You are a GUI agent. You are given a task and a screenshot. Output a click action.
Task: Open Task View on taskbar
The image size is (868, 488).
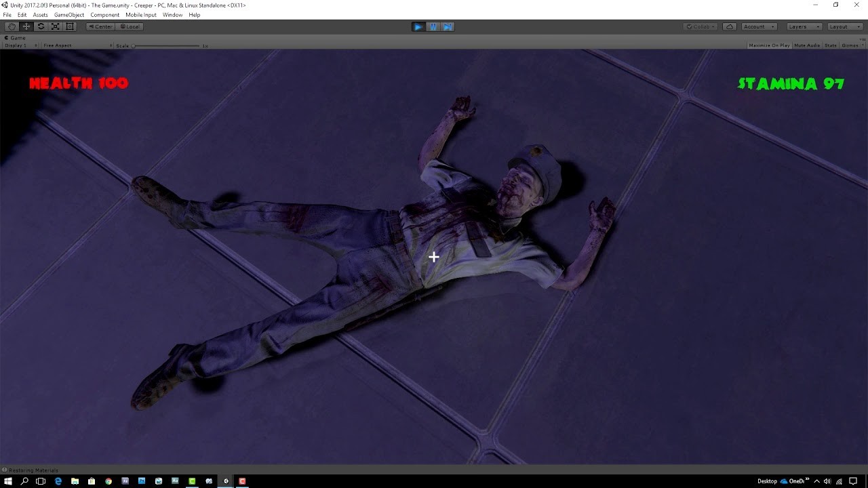coord(41,481)
